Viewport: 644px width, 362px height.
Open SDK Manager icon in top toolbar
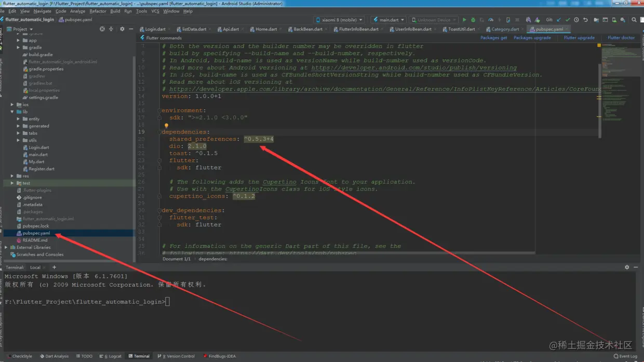[623, 20]
